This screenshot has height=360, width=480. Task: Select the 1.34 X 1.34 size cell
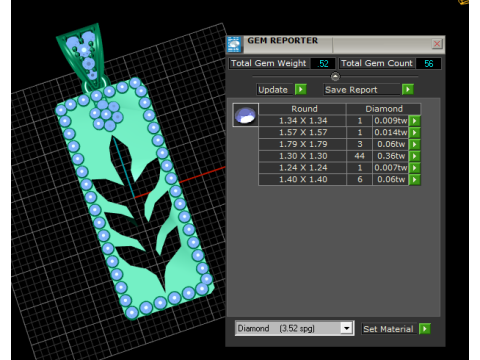click(303, 121)
